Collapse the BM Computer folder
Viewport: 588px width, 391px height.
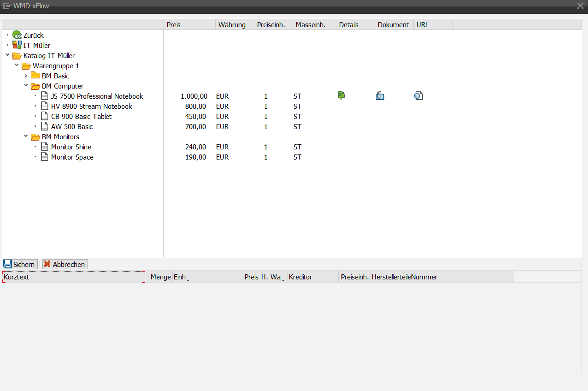click(x=26, y=86)
